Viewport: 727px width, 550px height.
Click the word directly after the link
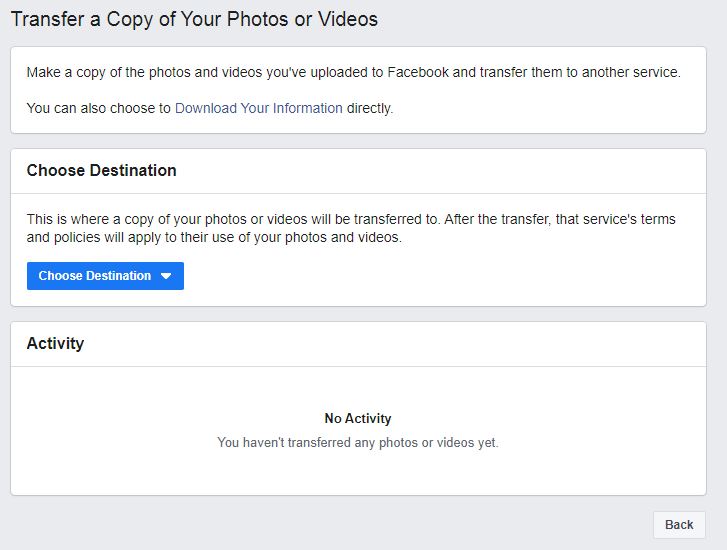pyautogui.click(x=370, y=108)
